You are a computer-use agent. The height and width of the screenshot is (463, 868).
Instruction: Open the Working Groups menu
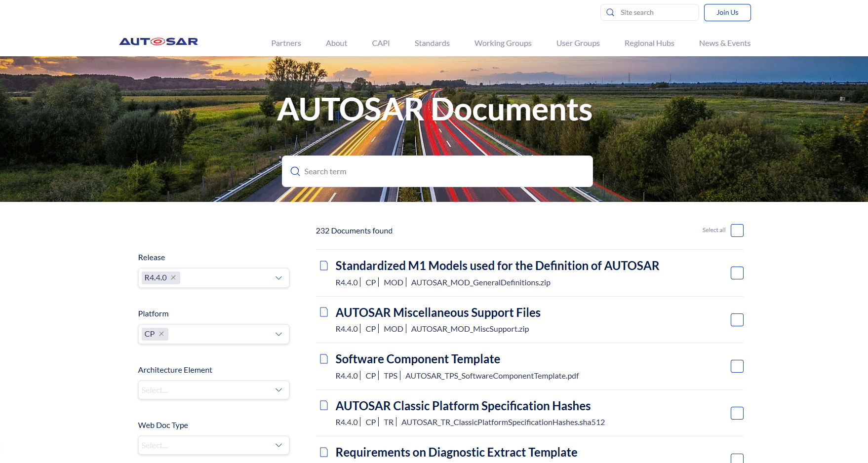[503, 43]
